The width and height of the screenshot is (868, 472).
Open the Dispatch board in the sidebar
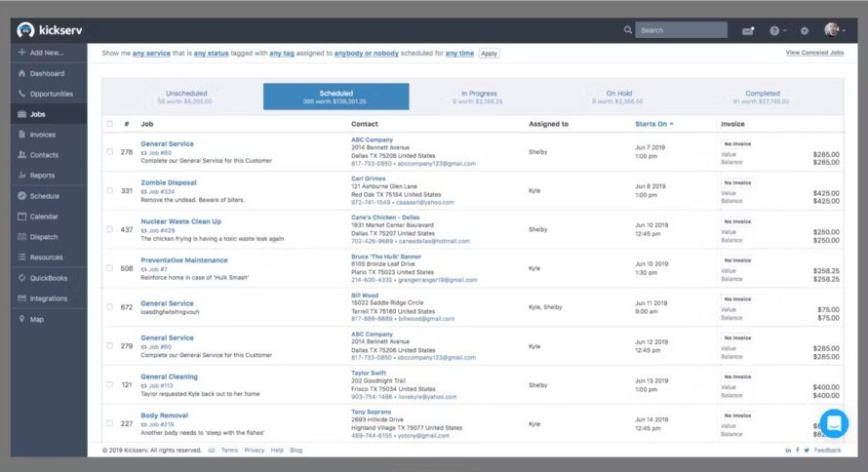(x=44, y=237)
